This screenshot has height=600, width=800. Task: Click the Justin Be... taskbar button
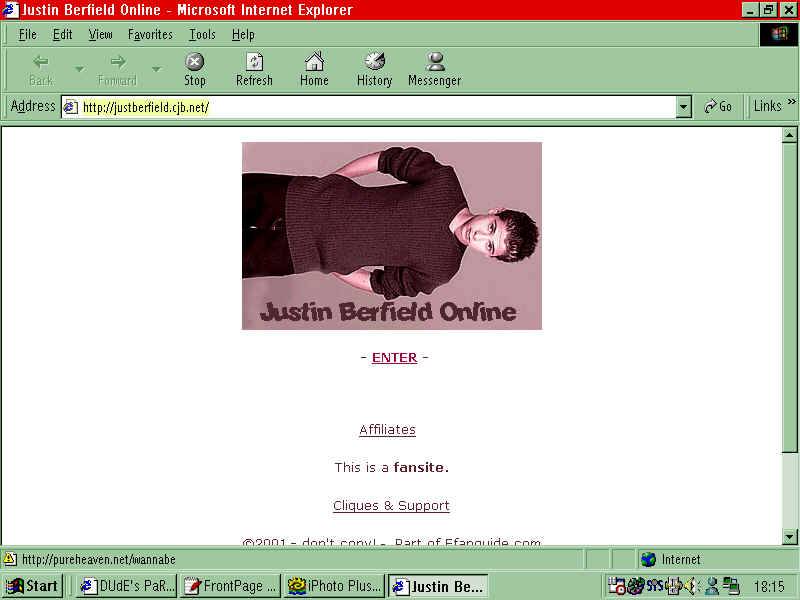pyautogui.click(x=438, y=586)
